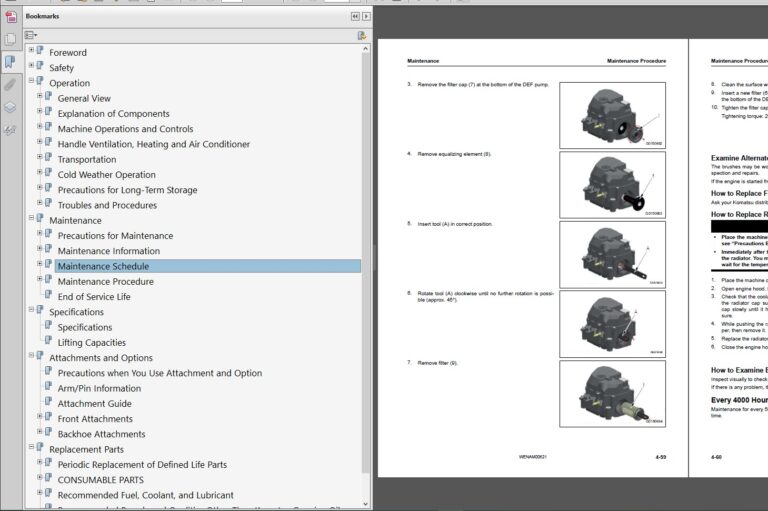The width and height of the screenshot is (768, 511).
Task: Collapse the Operation bookmark section
Action: 31,82
